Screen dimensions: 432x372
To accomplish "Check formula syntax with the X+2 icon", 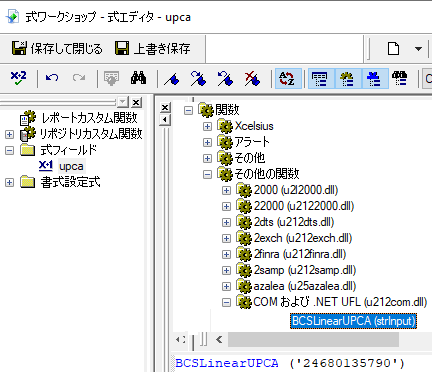I will pos(18,79).
